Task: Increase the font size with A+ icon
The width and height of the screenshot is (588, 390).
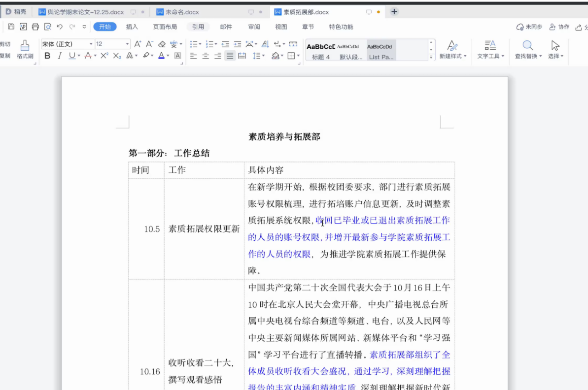Action: [x=138, y=44]
